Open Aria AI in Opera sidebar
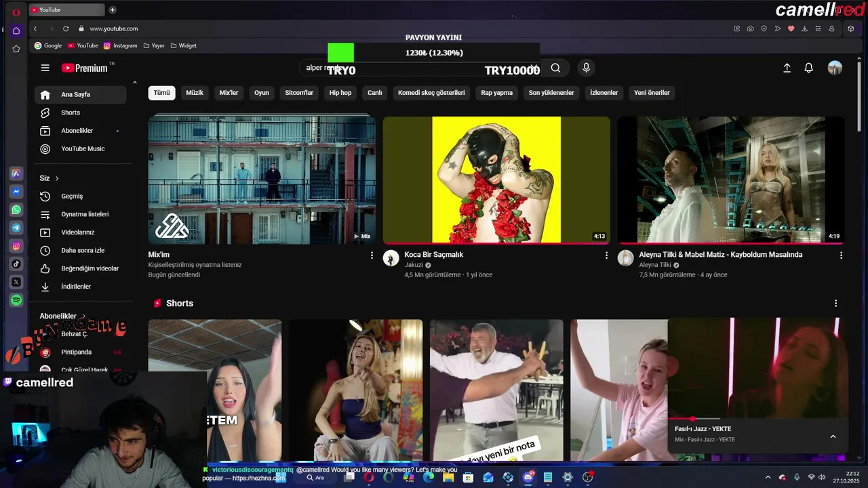 [x=16, y=174]
